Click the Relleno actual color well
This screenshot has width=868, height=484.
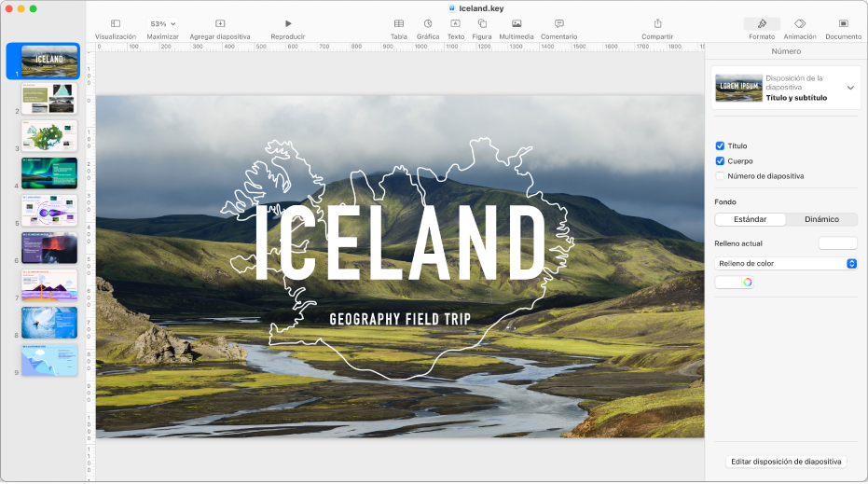pos(837,243)
